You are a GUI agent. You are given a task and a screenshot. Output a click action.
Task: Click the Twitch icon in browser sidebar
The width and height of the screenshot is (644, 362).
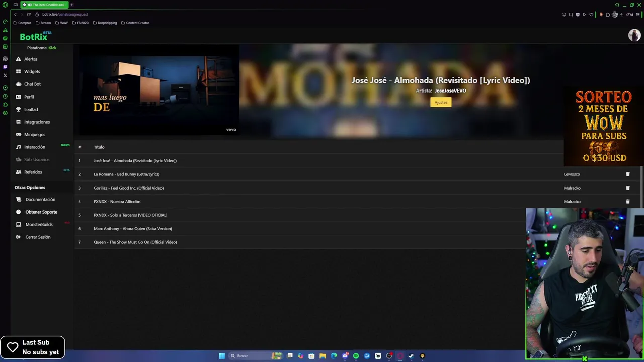pos(5,67)
